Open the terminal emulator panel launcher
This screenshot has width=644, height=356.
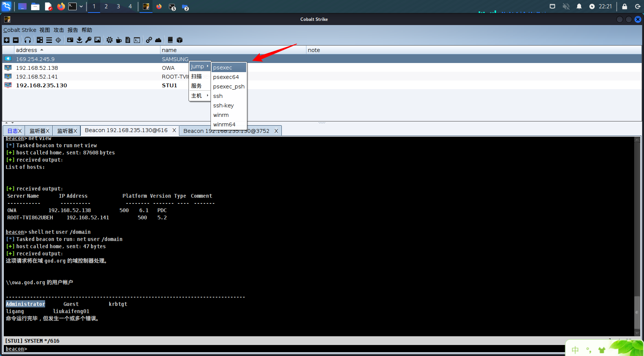pyautogui.click(x=72, y=6)
